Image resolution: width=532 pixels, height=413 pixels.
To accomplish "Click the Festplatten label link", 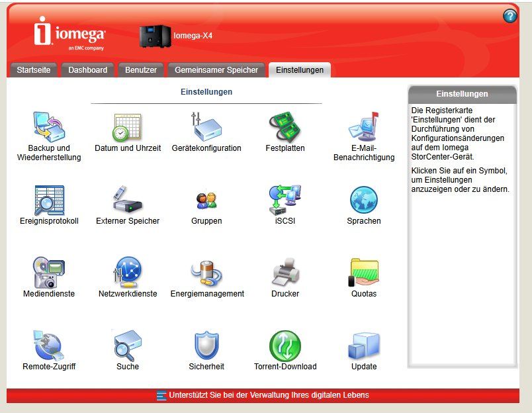I will tap(285, 148).
